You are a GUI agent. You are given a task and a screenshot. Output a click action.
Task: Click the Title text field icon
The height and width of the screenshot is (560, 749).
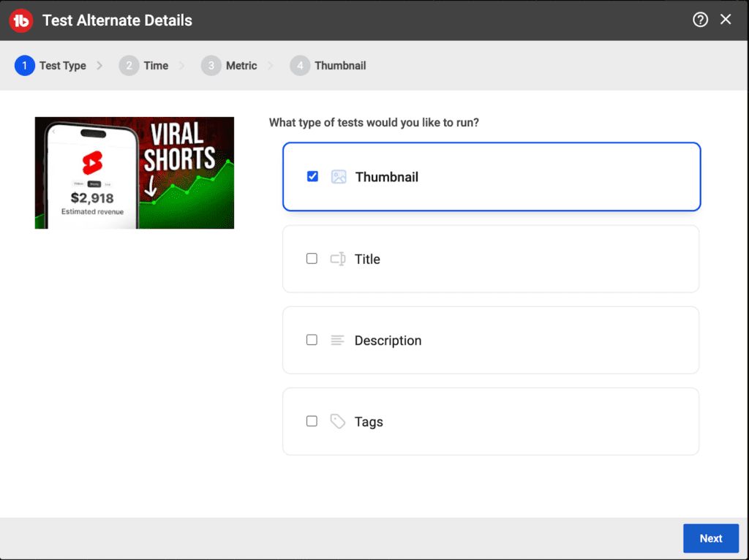click(337, 259)
